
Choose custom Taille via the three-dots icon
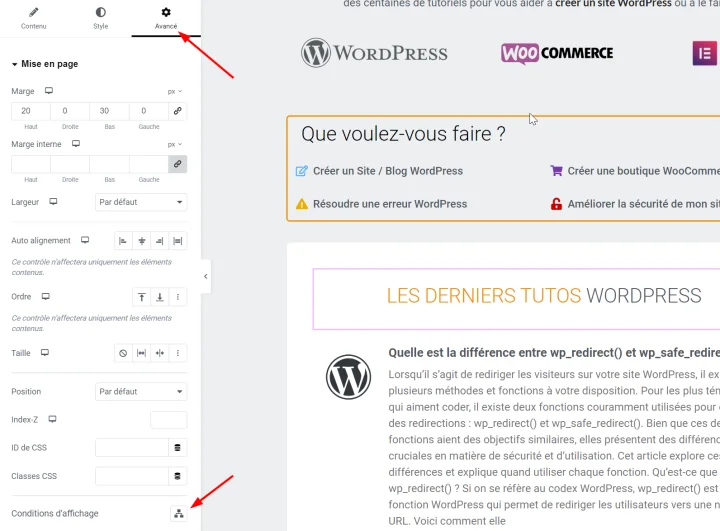178,353
